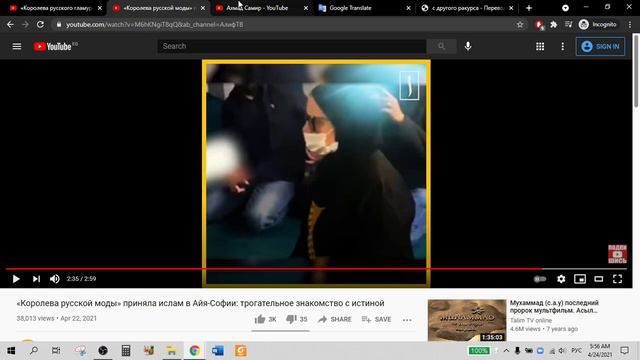Play the paused video

pyautogui.click(x=16, y=279)
